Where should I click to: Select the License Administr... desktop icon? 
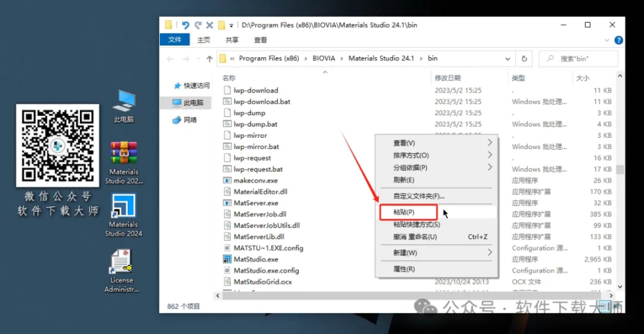[121, 271]
